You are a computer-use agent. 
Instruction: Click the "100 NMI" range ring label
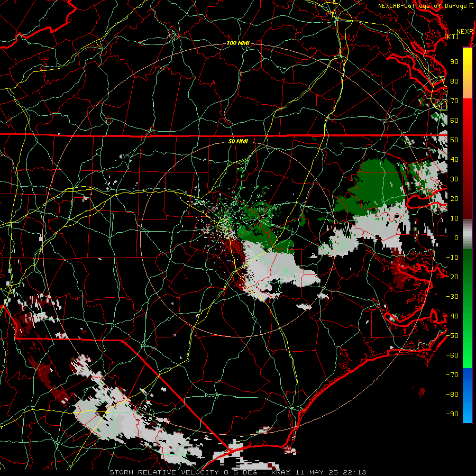point(238,43)
